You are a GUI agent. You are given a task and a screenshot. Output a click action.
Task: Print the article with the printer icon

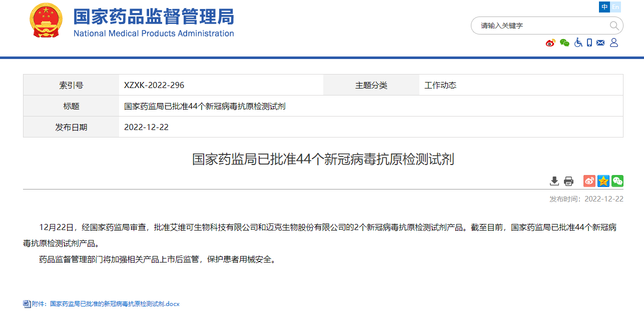point(569,181)
